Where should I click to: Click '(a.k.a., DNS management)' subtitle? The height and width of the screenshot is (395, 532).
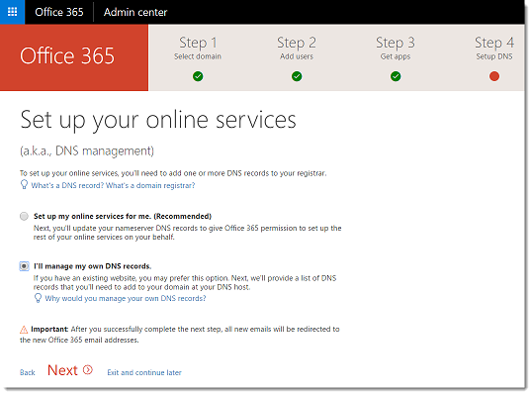[87, 150]
